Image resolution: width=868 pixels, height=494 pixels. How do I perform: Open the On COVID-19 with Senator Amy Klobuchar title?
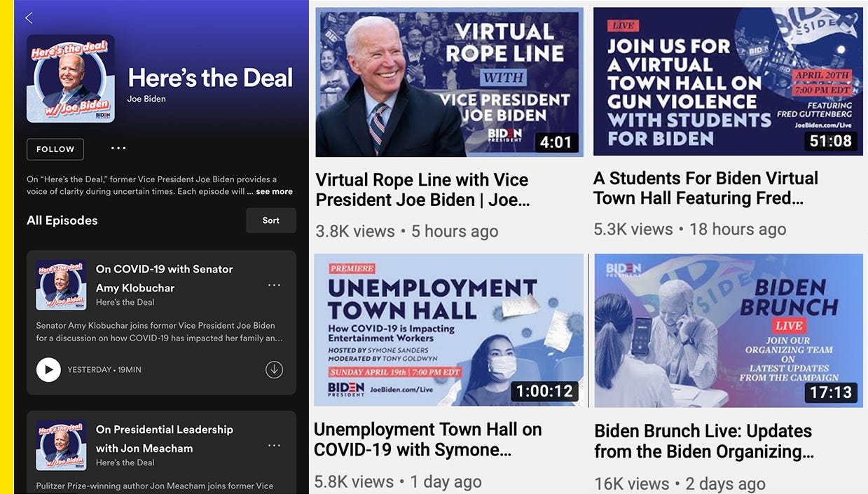[165, 278]
